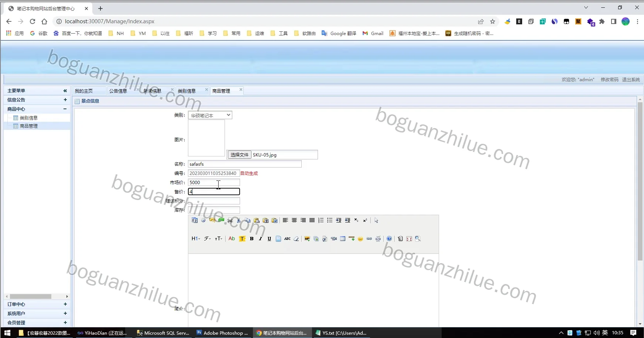Insert a table in the editor
The width and height of the screenshot is (644, 338).
343,239
